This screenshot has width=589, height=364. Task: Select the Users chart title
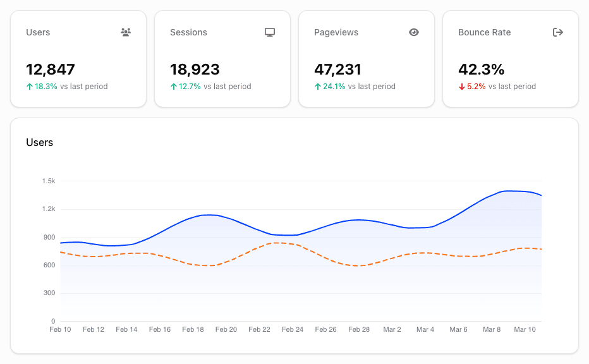pos(40,143)
